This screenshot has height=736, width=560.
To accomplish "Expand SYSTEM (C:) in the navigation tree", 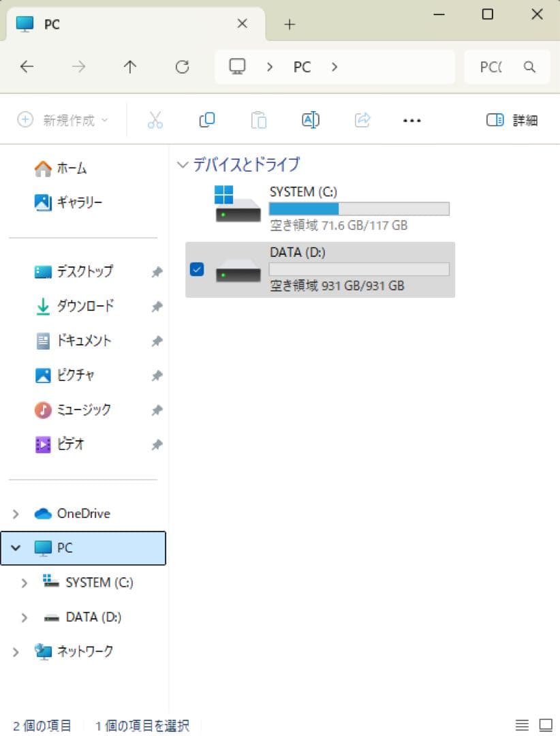I will (x=25, y=583).
